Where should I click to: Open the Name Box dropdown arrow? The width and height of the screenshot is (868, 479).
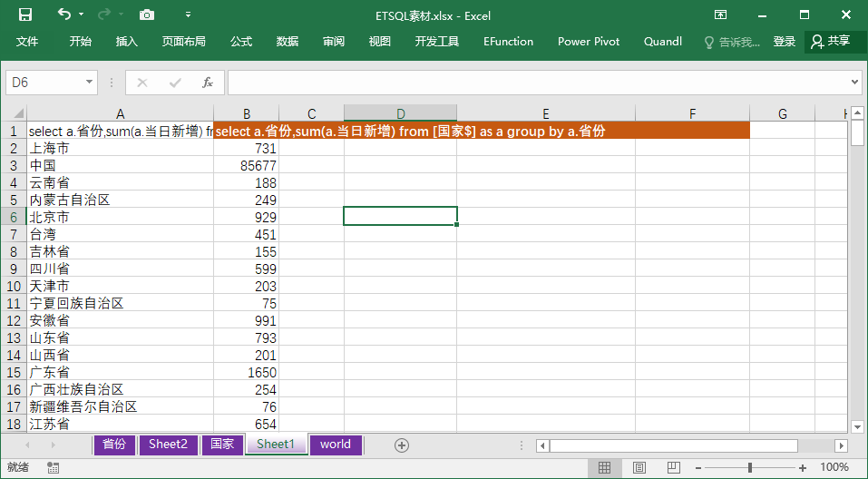click(x=90, y=83)
